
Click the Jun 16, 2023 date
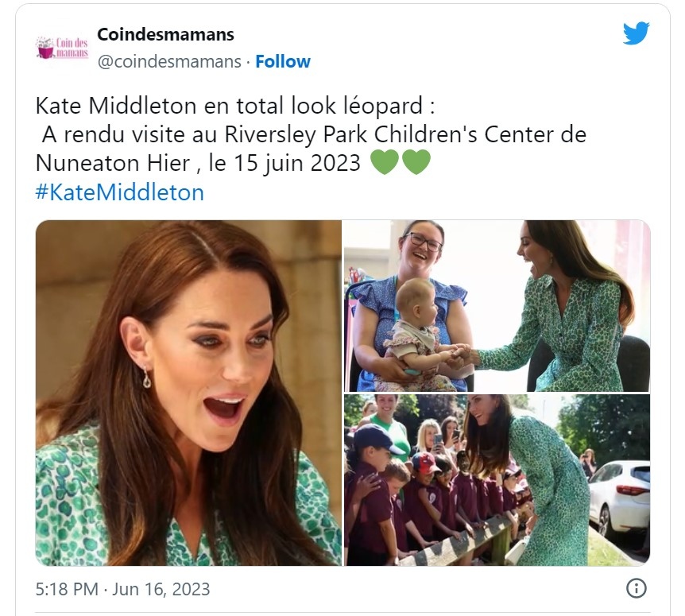coord(161,589)
